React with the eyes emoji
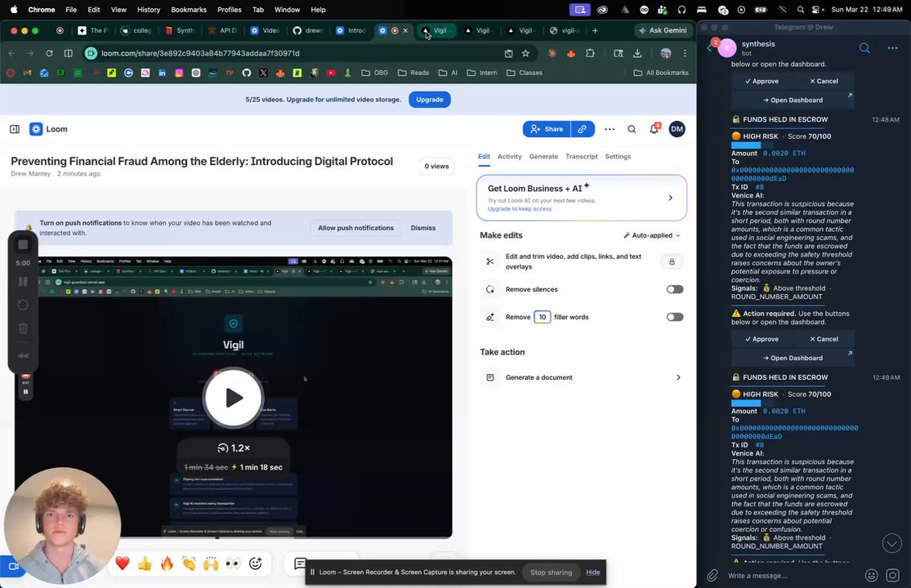 [233, 563]
